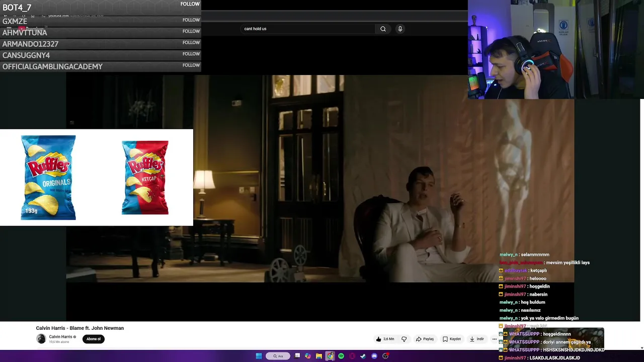Follow AHMVTTUNA in the overlay list
The width and height of the screenshot is (644, 362).
click(191, 31)
